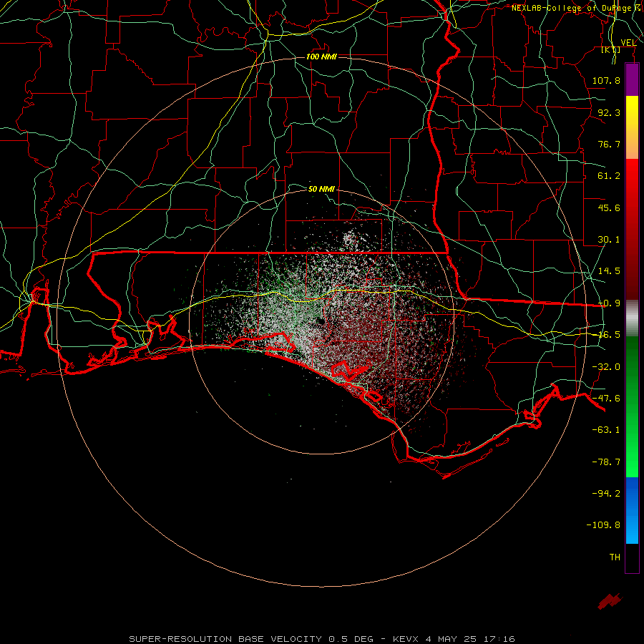The image size is (644, 644).
Task: Click the red NEXLAB logo icon
Action: coord(610,601)
